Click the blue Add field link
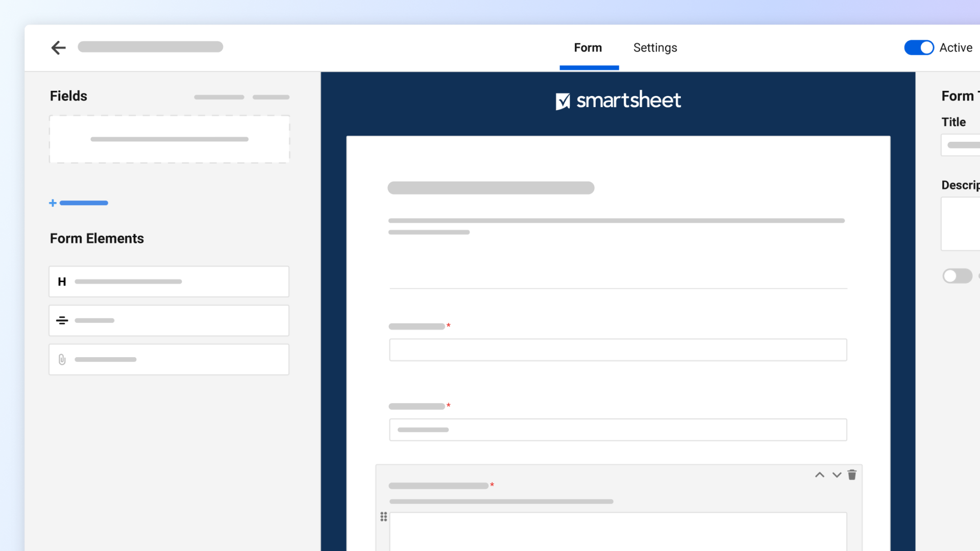Screen dimensions: 980x551 83,203
